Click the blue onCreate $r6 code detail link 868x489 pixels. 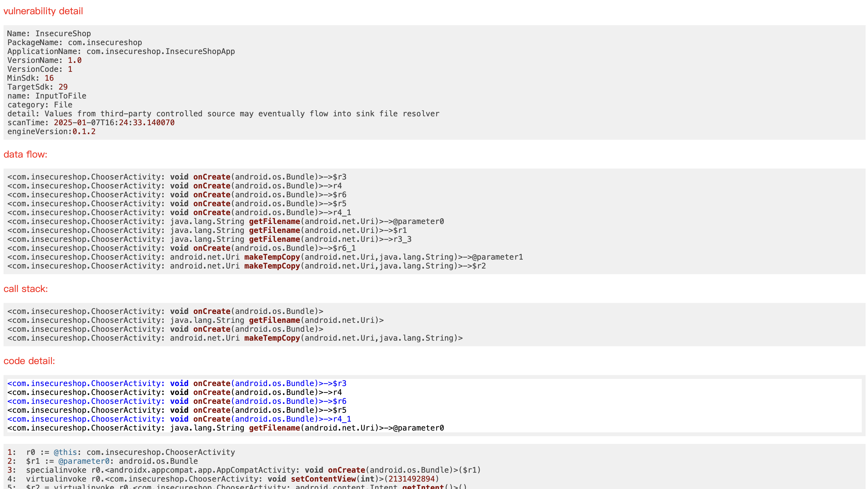click(177, 401)
